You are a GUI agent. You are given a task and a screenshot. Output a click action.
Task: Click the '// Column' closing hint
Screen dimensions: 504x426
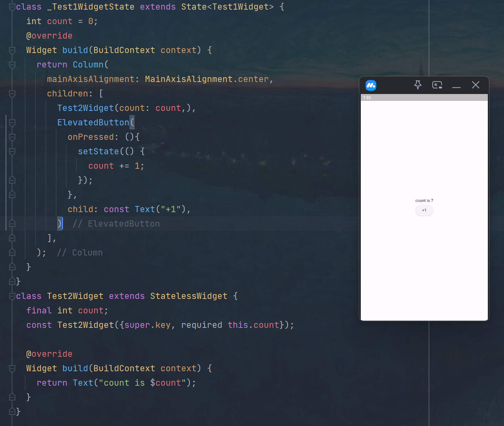pyautogui.click(x=80, y=253)
